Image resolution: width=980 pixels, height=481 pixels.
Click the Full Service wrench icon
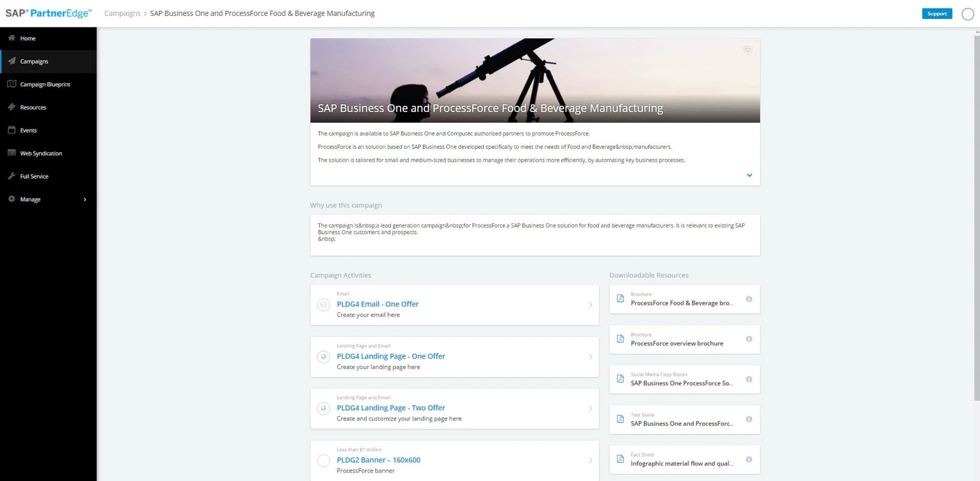pos(12,176)
